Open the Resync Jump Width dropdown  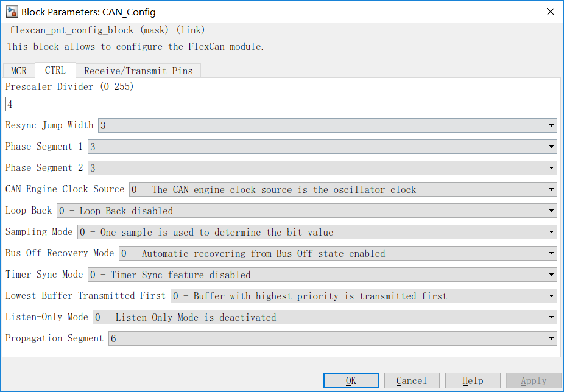[x=327, y=125]
